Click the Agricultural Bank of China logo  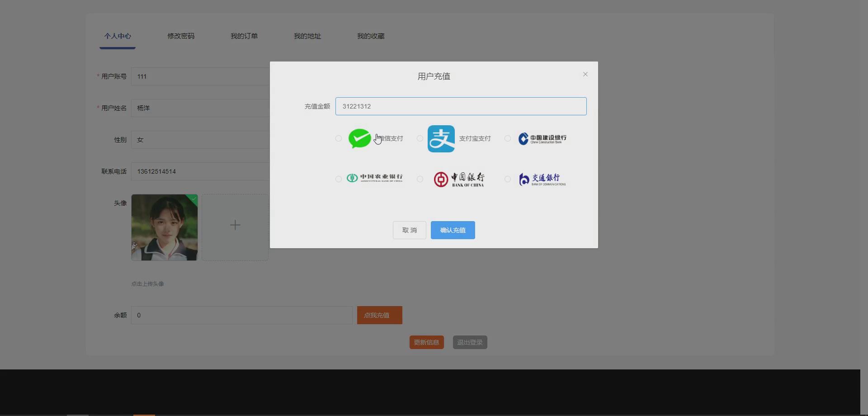[374, 179]
